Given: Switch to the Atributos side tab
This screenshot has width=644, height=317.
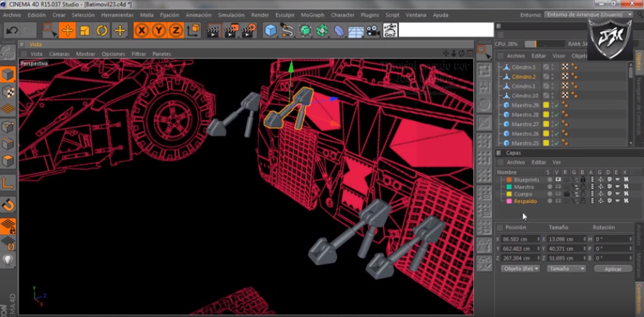Looking at the screenshot, I should 639,236.
